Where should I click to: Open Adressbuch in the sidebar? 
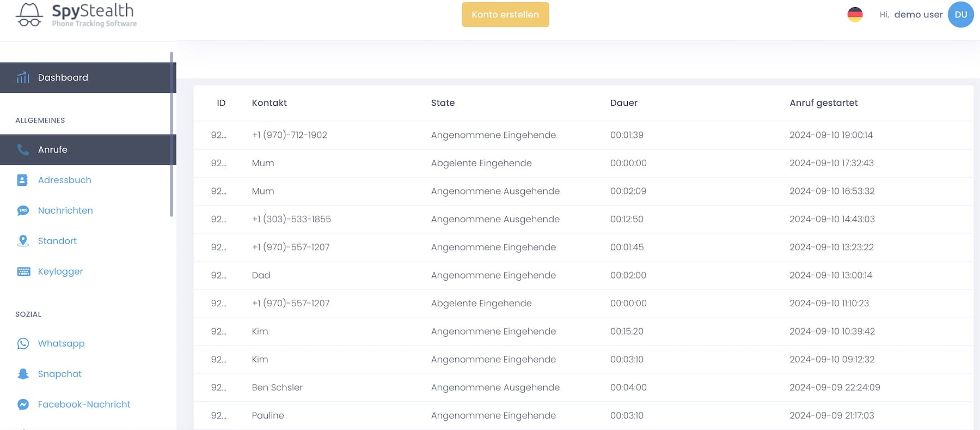64,180
